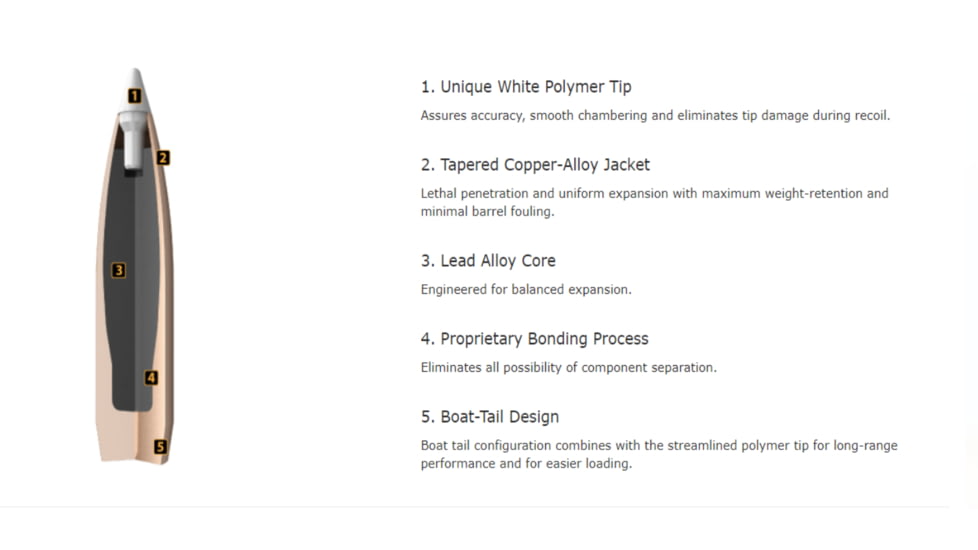Select the "Engineered for balanced expansion" description
Viewport: 978px width, 550px height.
[x=526, y=289]
